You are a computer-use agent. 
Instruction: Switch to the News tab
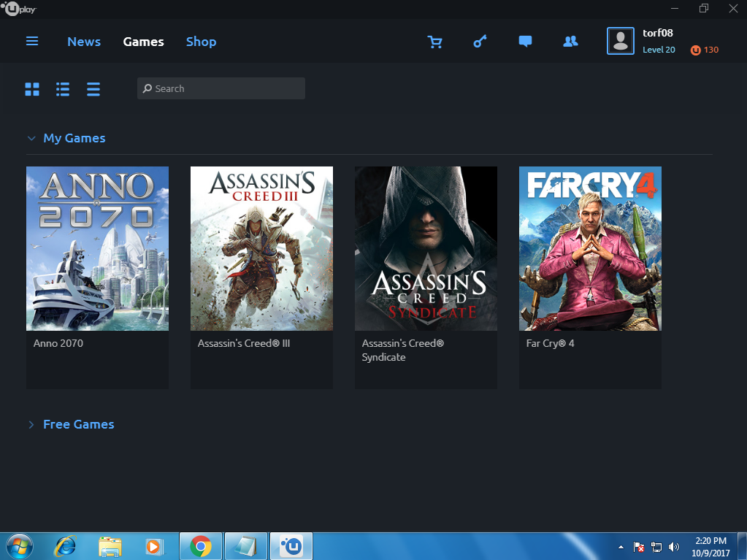(x=83, y=42)
